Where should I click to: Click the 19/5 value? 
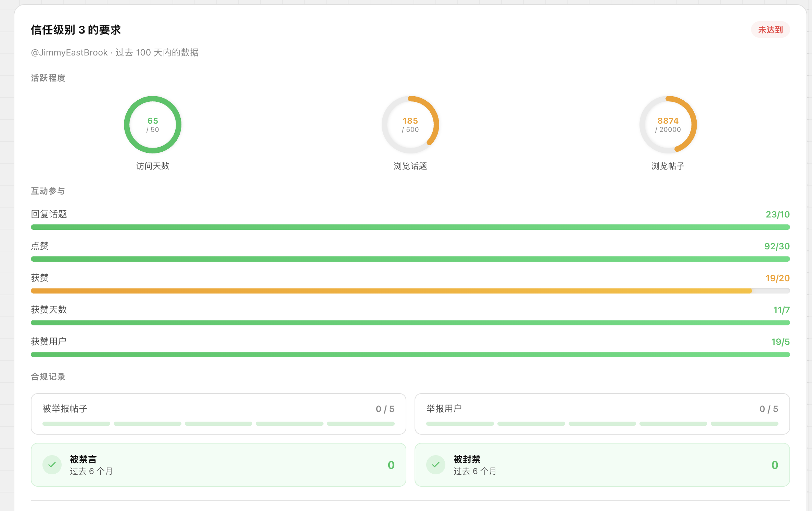pos(780,342)
